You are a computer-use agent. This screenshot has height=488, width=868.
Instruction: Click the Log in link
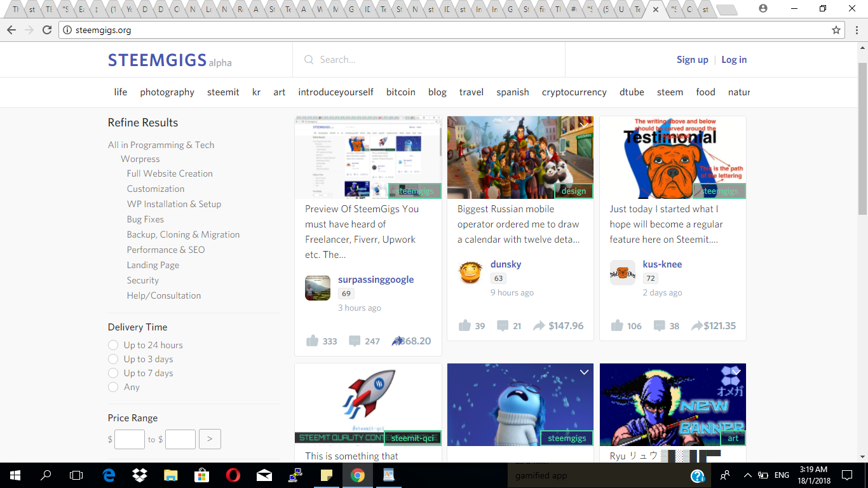click(x=734, y=60)
